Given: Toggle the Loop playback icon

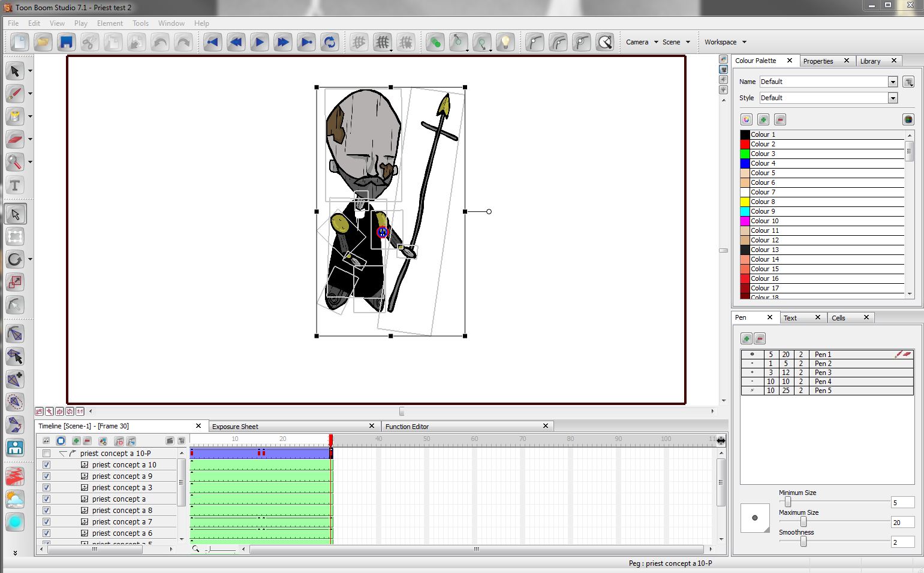Looking at the screenshot, I should pos(330,42).
